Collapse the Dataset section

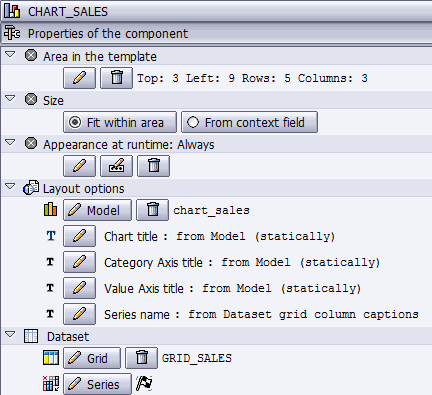10,334
